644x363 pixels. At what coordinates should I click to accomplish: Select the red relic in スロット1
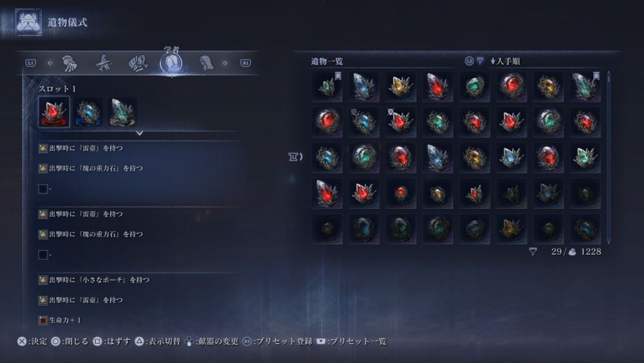[54, 112]
